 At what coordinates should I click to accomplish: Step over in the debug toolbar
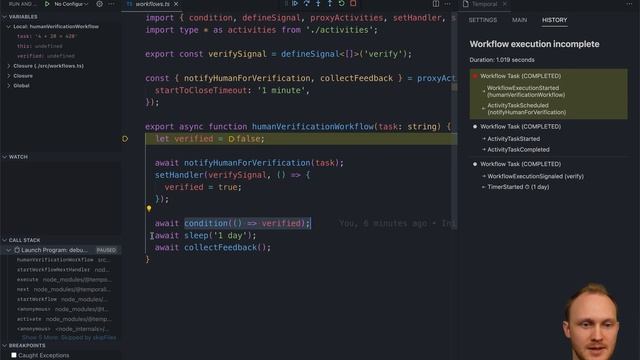307,3
